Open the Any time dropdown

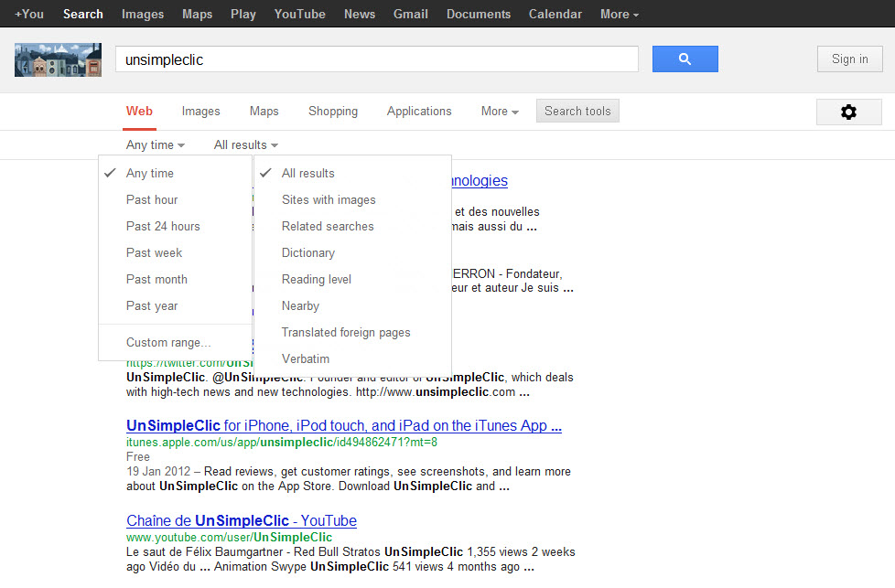(156, 144)
